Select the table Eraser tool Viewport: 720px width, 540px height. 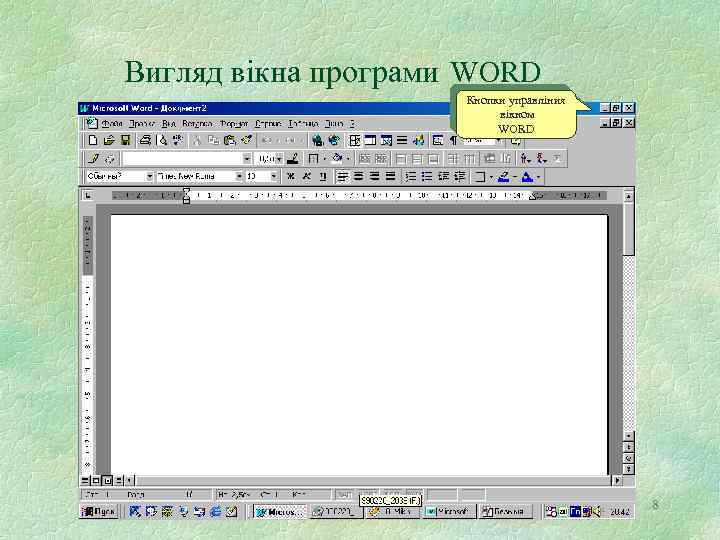click(110, 159)
